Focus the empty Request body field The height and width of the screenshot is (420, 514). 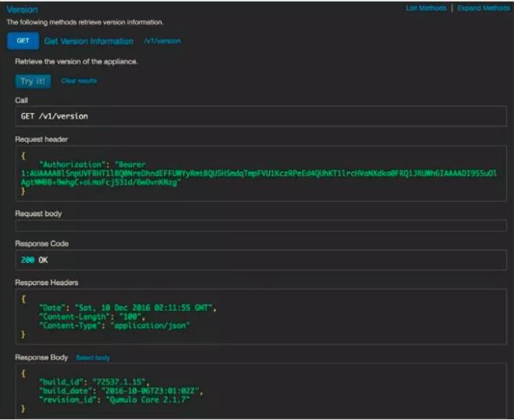click(x=260, y=226)
